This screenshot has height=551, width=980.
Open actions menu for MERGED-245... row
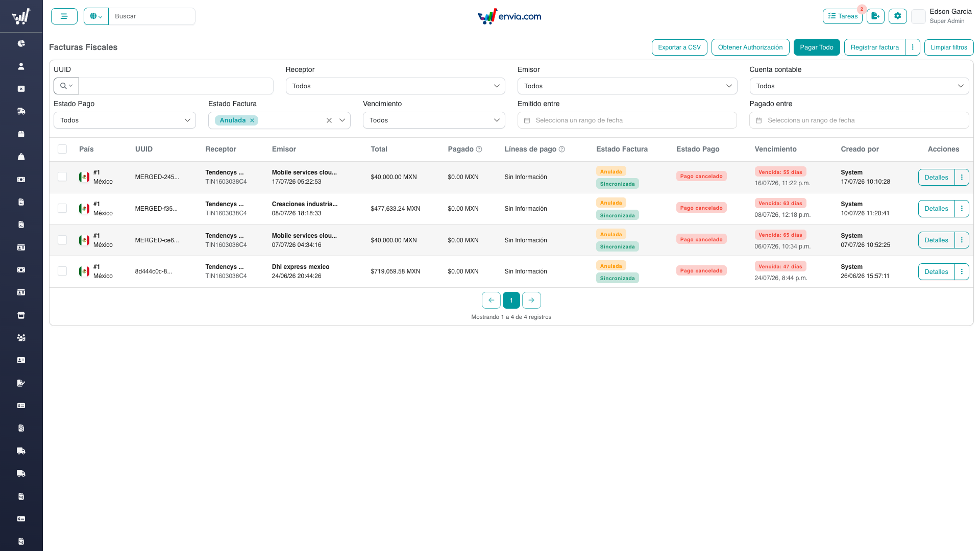962,178
